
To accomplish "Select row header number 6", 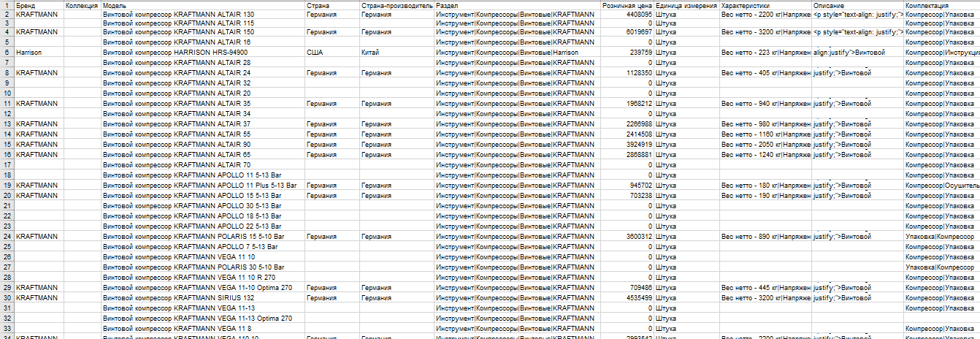I will point(7,53).
